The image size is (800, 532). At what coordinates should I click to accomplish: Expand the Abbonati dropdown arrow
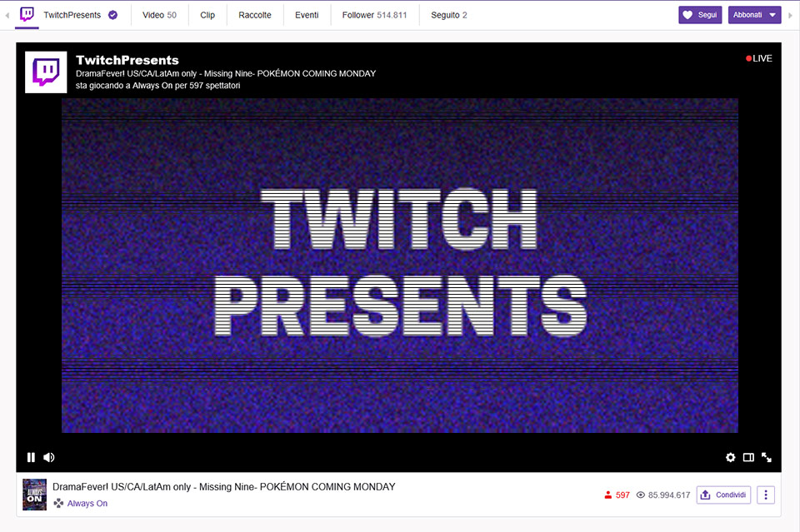773,15
